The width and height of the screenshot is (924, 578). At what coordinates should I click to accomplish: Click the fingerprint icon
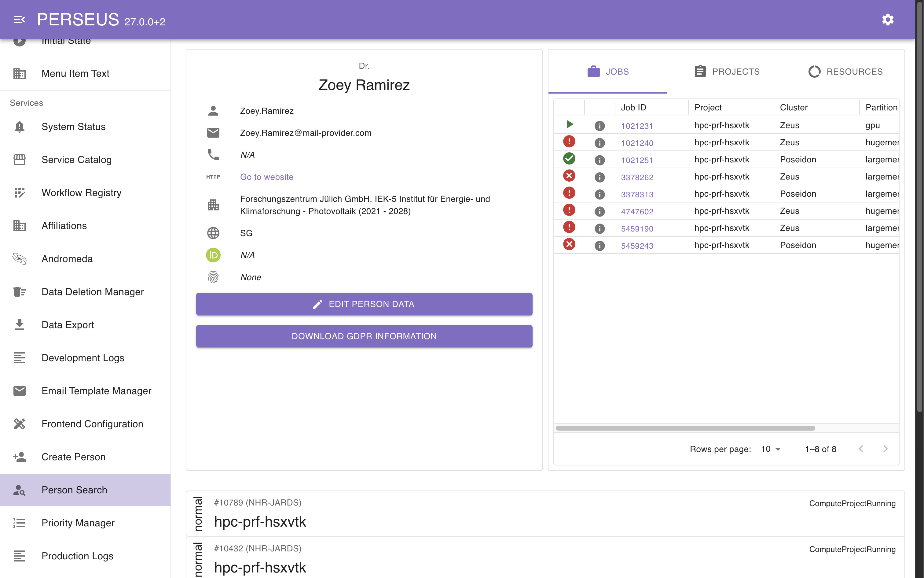tap(213, 277)
